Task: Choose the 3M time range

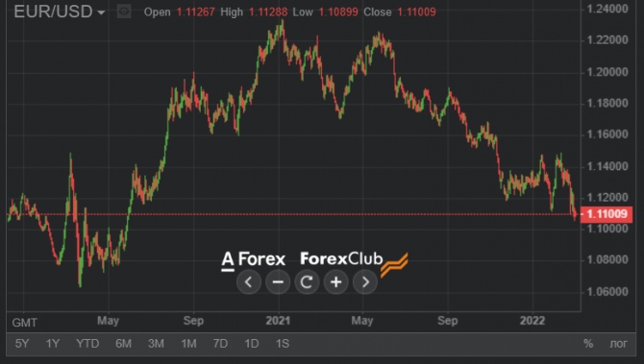Action: tap(156, 344)
